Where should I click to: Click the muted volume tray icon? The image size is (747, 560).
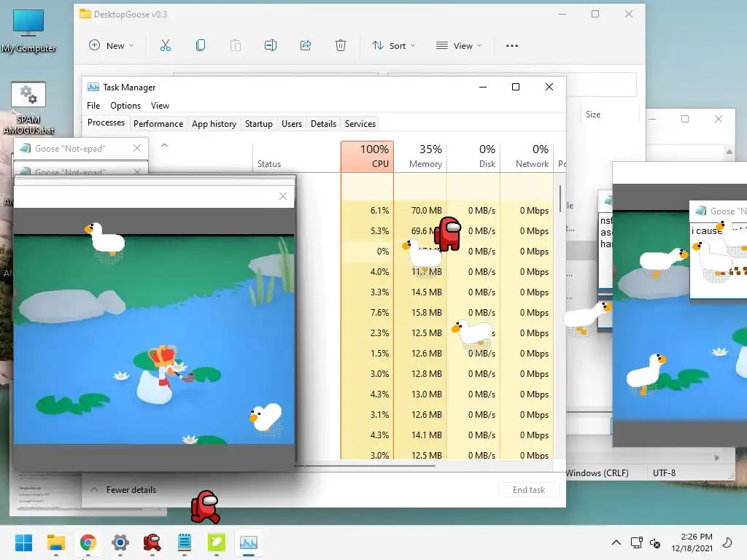655,542
